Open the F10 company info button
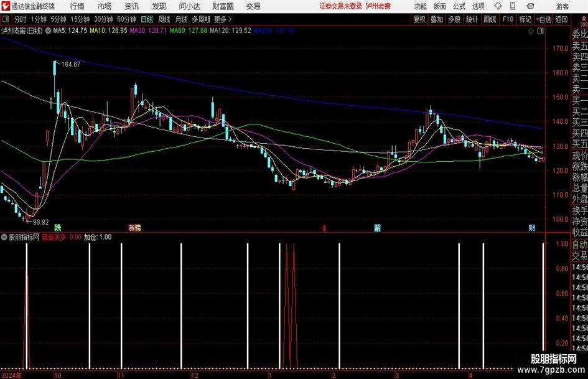The width and height of the screenshot is (588, 379). point(508,19)
